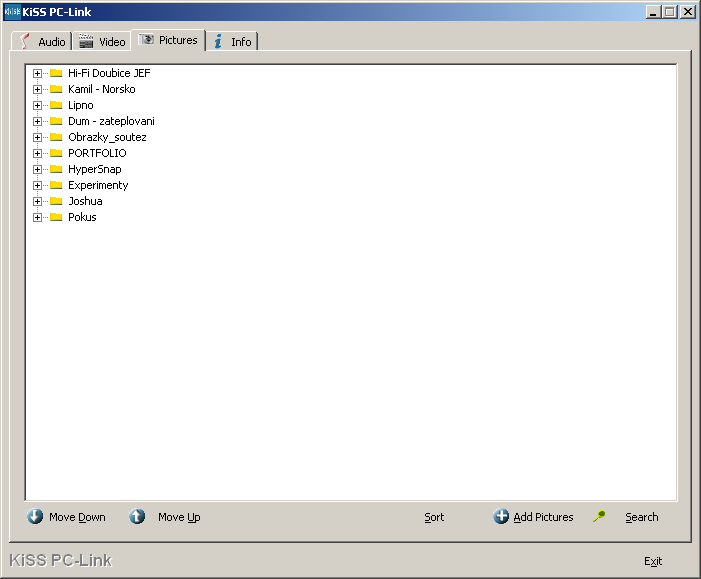The width and height of the screenshot is (701, 579).
Task: Select the text PORTFOLIO
Action: pyautogui.click(x=97, y=153)
